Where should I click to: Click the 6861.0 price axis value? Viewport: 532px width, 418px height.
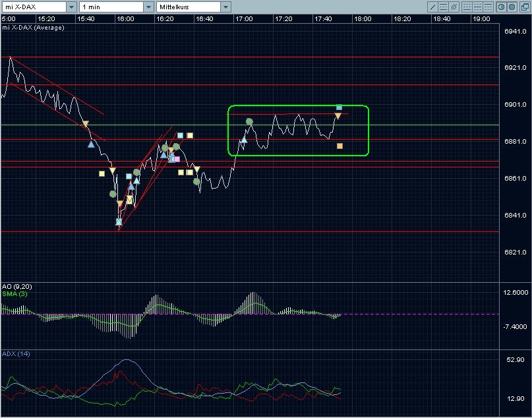(516, 179)
